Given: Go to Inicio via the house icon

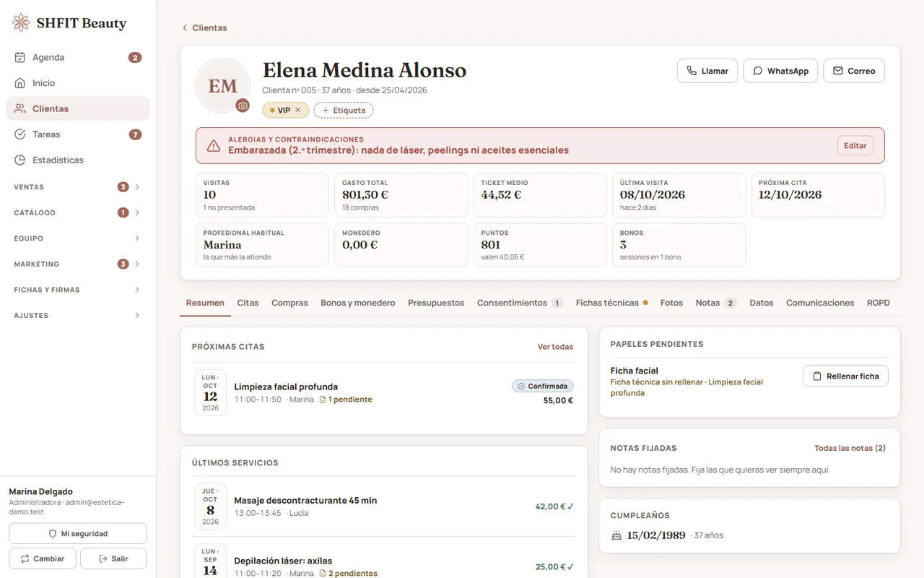Looking at the screenshot, I should 20,83.
